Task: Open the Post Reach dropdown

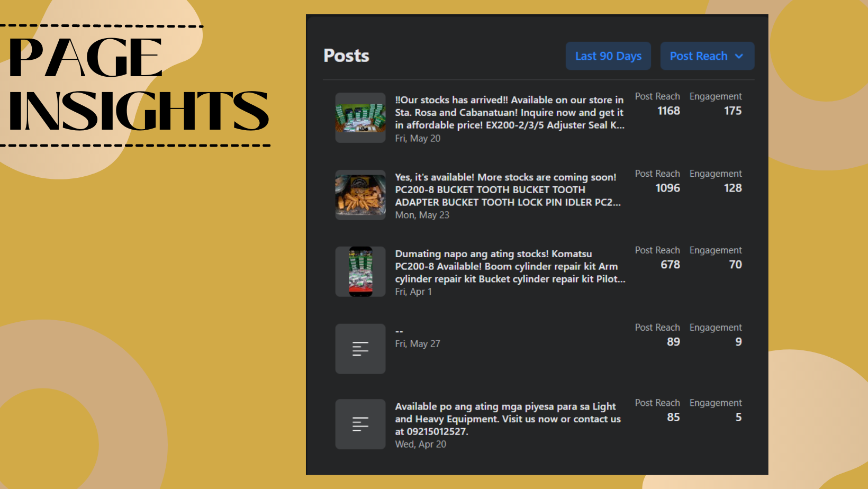Action: tap(707, 56)
